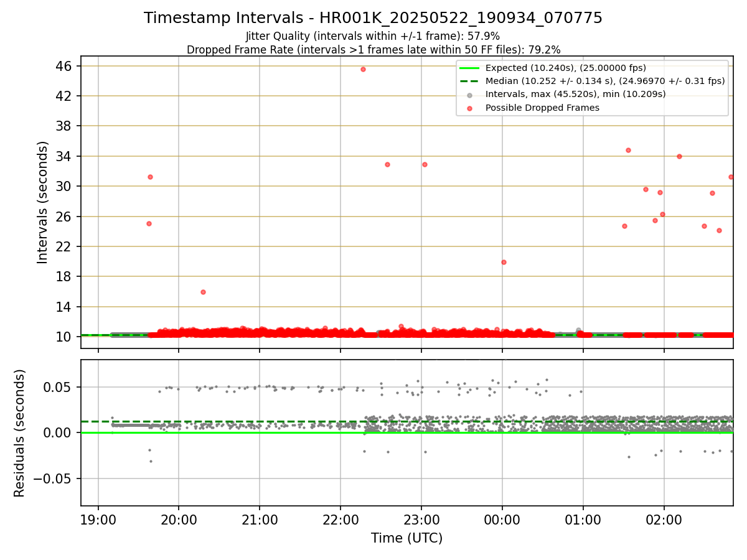Click legend entry 'Intervals, max (45.520s), min (10.209s)'

(x=575, y=94)
